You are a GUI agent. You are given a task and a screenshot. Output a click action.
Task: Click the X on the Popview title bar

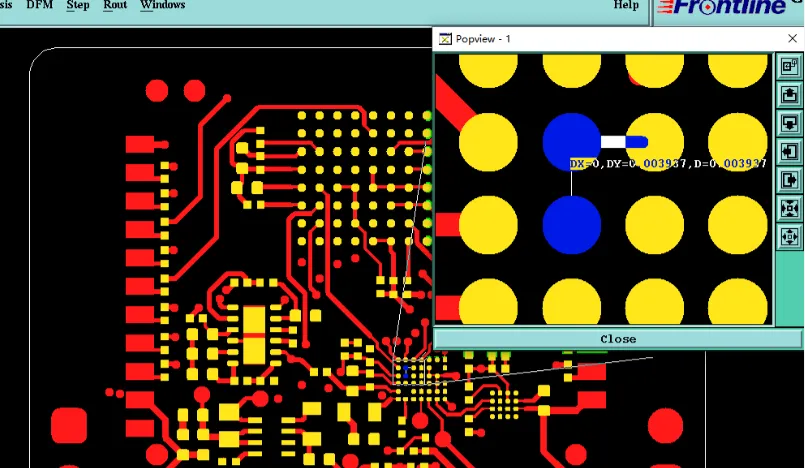(792, 38)
